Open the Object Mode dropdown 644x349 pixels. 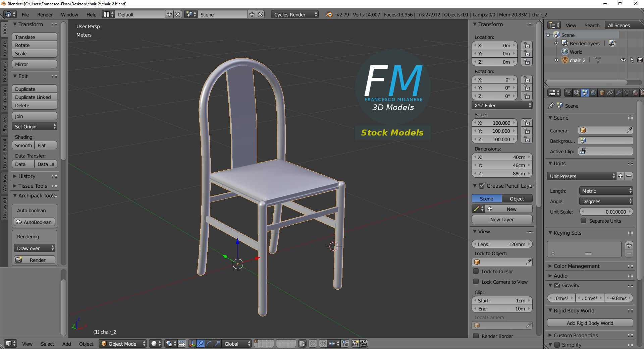123,344
